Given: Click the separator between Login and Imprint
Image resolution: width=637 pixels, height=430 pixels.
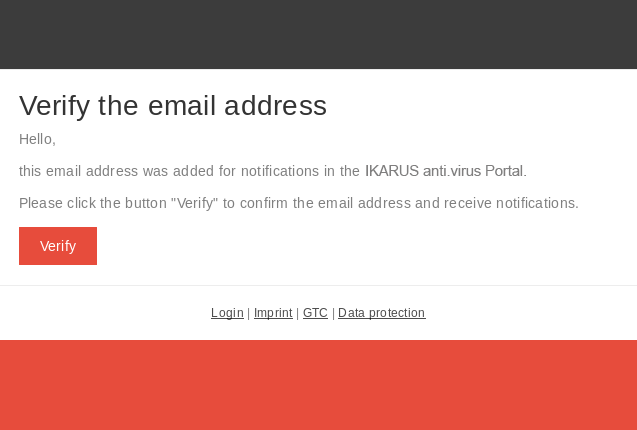Looking at the screenshot, I should pos(248,313).
